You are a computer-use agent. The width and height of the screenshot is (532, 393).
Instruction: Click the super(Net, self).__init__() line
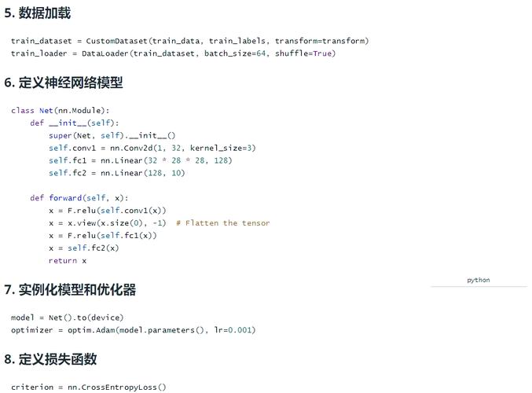[112, 135]
